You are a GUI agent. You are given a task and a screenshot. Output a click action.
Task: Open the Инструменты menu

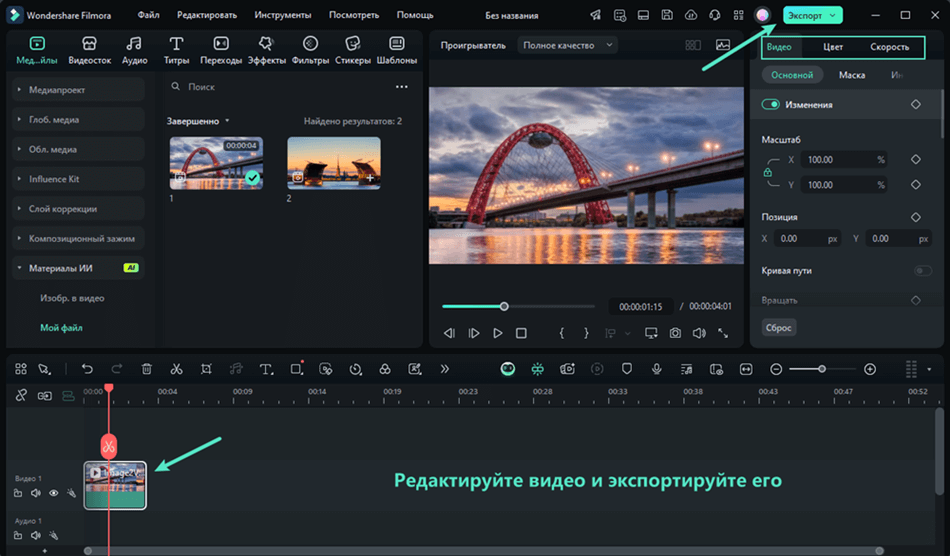tap(283, 15)
